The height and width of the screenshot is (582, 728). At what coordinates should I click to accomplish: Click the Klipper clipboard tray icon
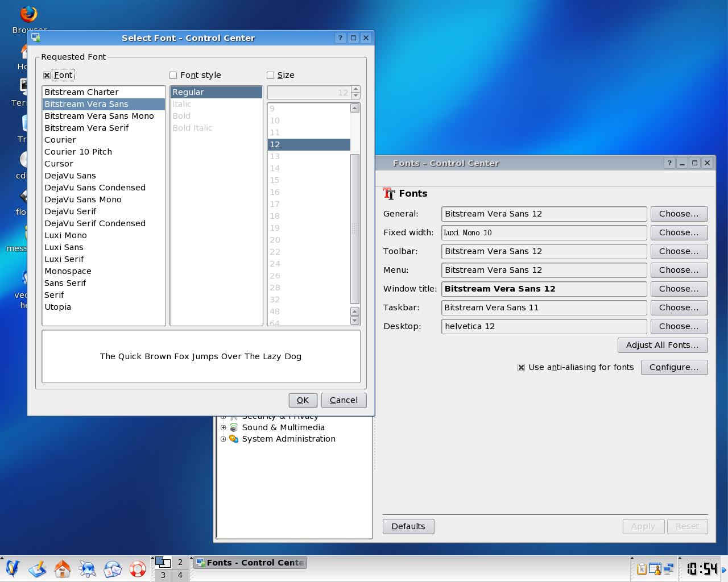click(641, 568)
